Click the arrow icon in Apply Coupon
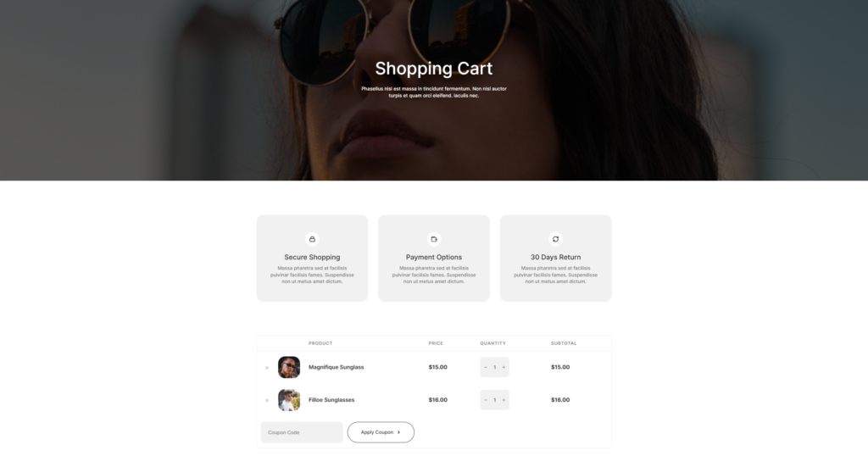Viewport: 868px width, 456px height. point(398,432)
